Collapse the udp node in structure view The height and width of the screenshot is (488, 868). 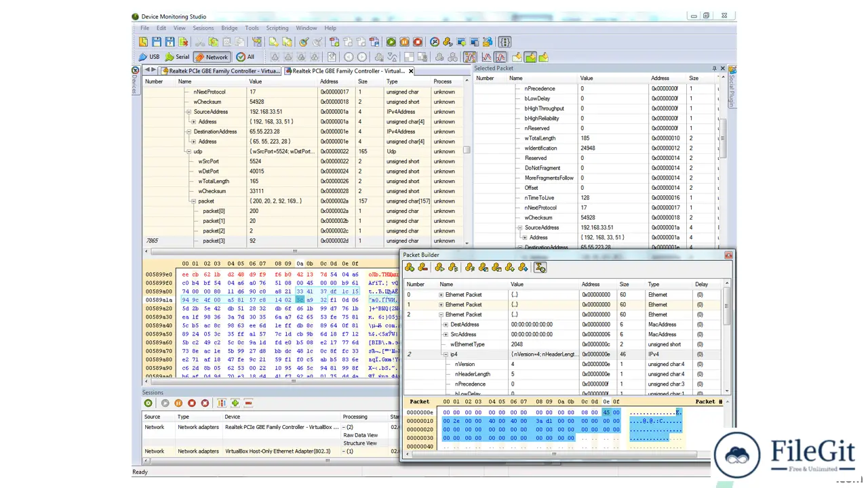point(188,151)
